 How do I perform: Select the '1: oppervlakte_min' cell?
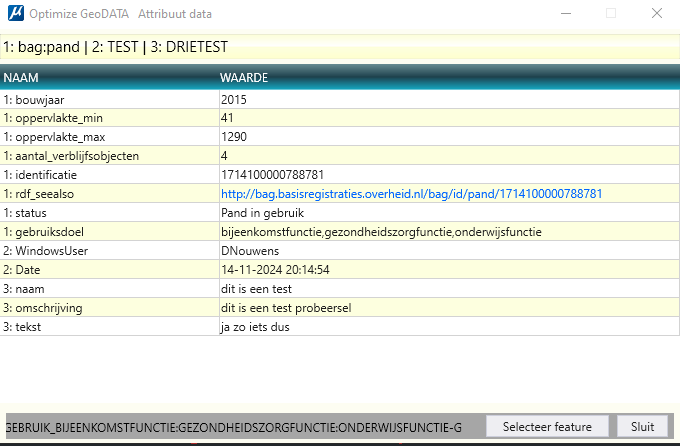110,118
